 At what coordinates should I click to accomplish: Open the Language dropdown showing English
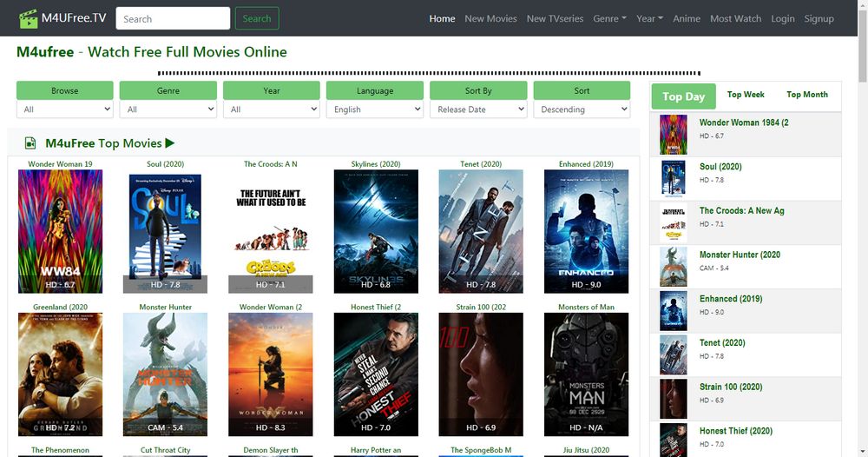point(375,109)
